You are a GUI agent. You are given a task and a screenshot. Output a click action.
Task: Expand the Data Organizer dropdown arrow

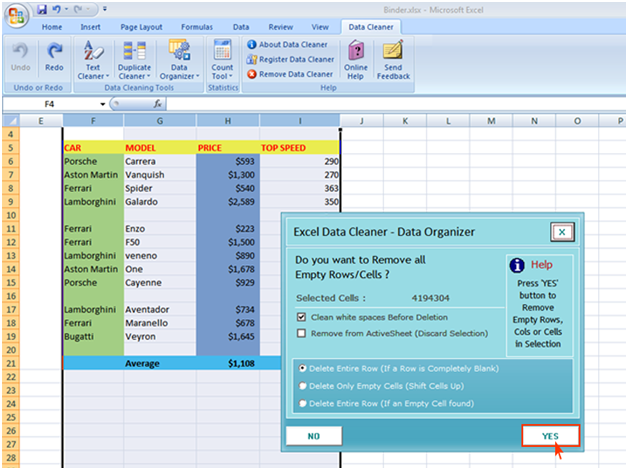(x=198, y=76)
